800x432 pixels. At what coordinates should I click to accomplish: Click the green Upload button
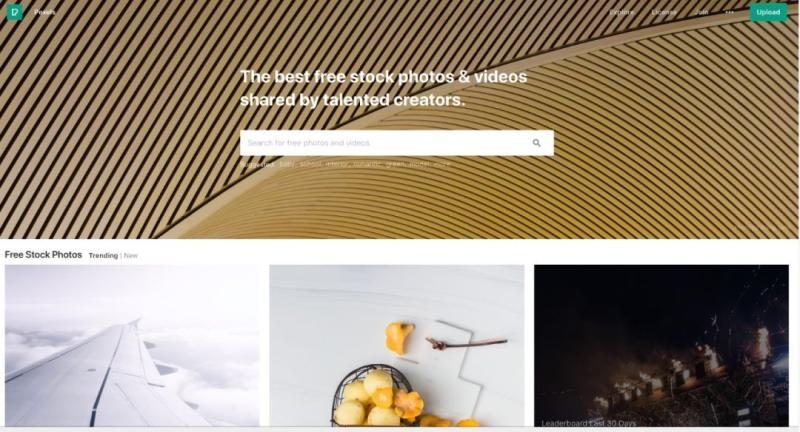(768, 12)
